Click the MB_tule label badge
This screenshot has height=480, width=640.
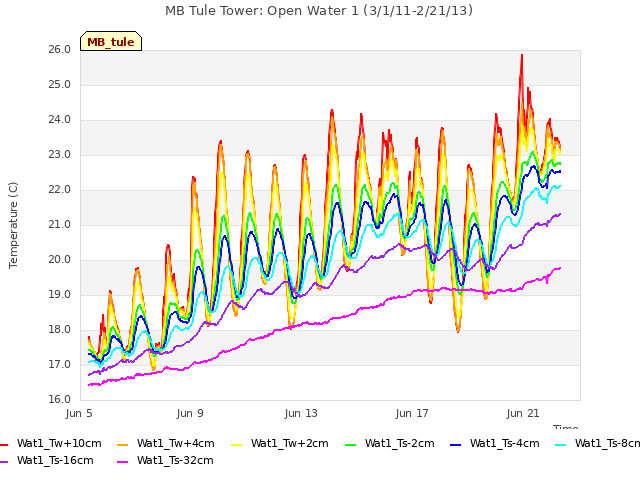pos(111,41)
